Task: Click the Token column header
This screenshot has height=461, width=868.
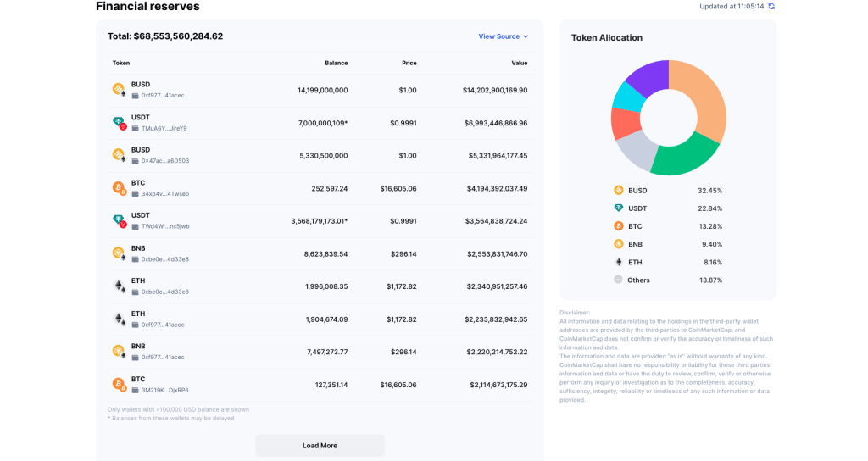Action: point(120,63)
